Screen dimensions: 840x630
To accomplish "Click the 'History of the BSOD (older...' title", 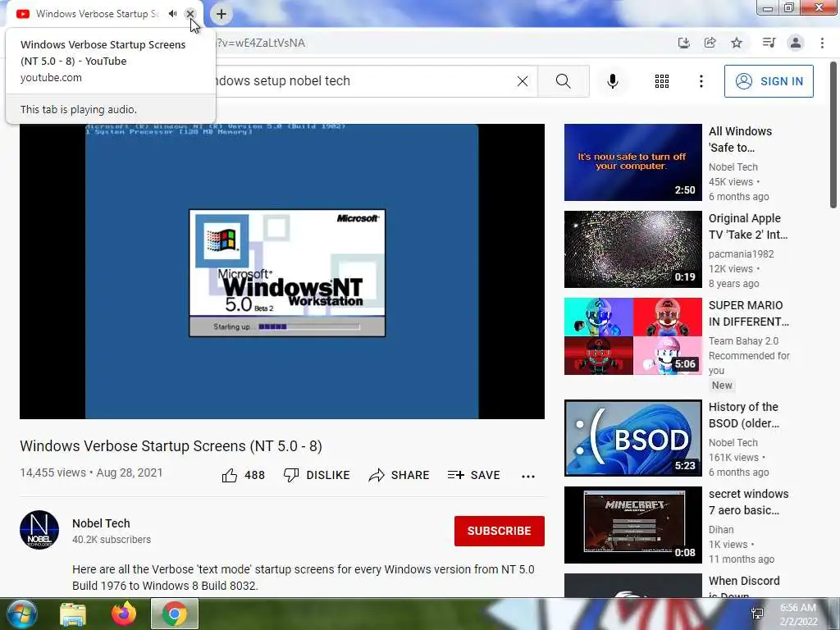I will pos(743,415).
